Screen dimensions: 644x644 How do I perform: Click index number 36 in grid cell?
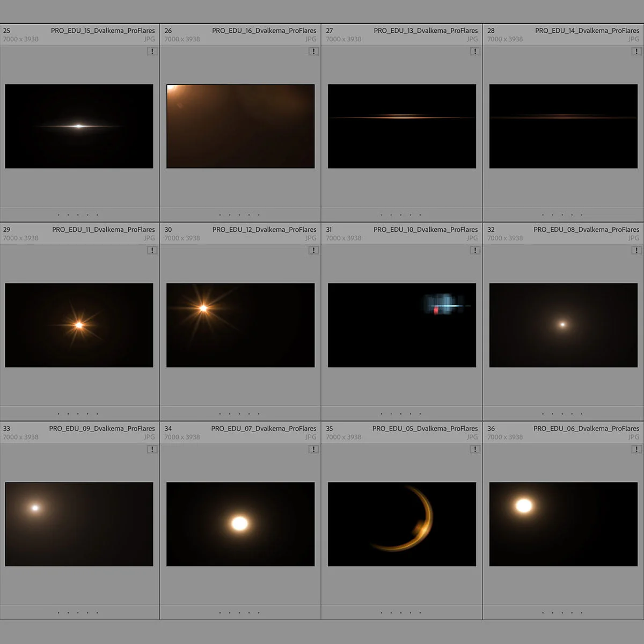point(491,429)
